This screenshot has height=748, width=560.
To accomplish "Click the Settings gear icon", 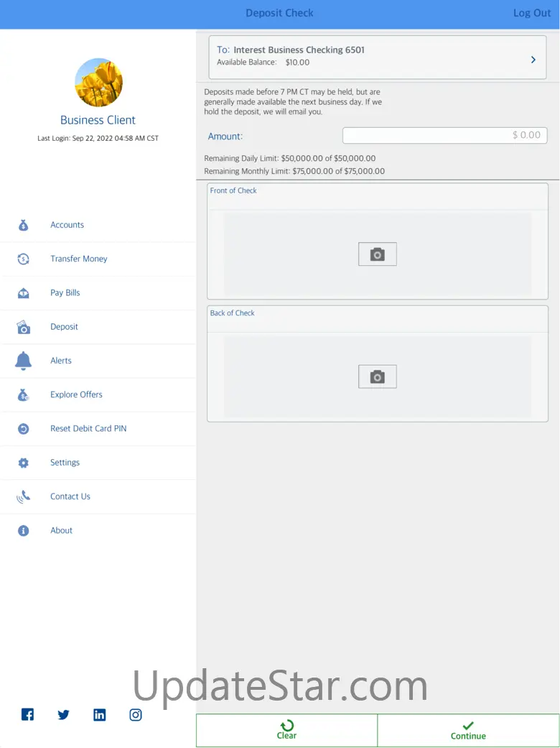I will [x=24, y=463].
